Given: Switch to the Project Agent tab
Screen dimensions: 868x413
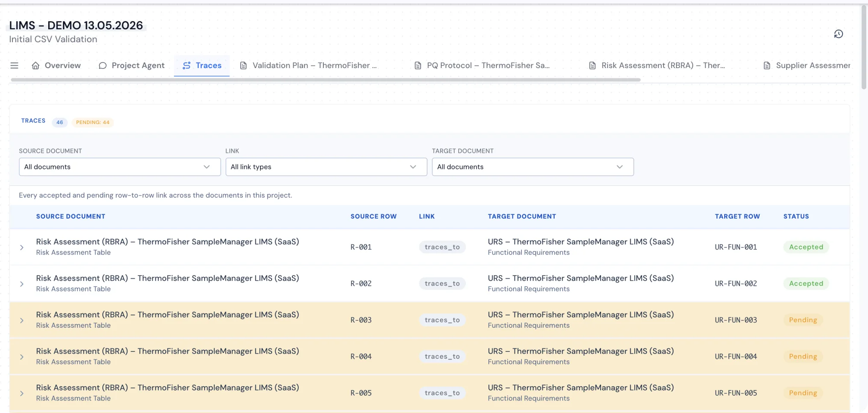Looking at the screenshot, I should [x=132, y=65].
